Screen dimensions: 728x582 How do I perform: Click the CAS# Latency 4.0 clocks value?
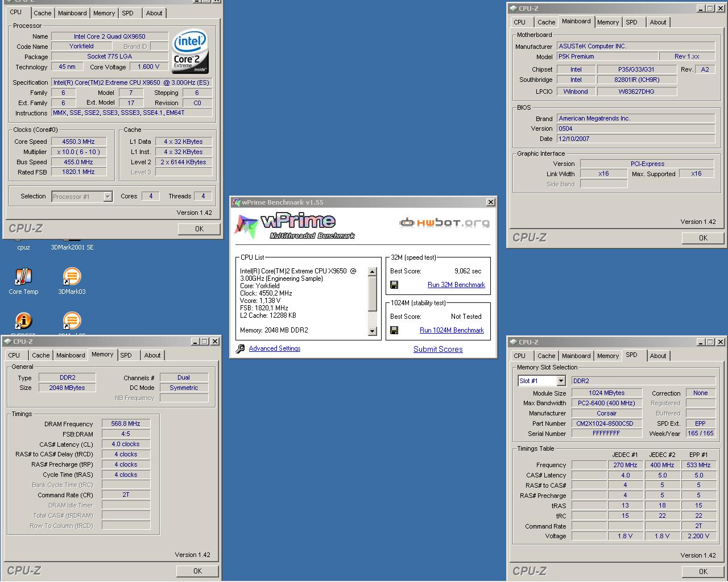126,444
